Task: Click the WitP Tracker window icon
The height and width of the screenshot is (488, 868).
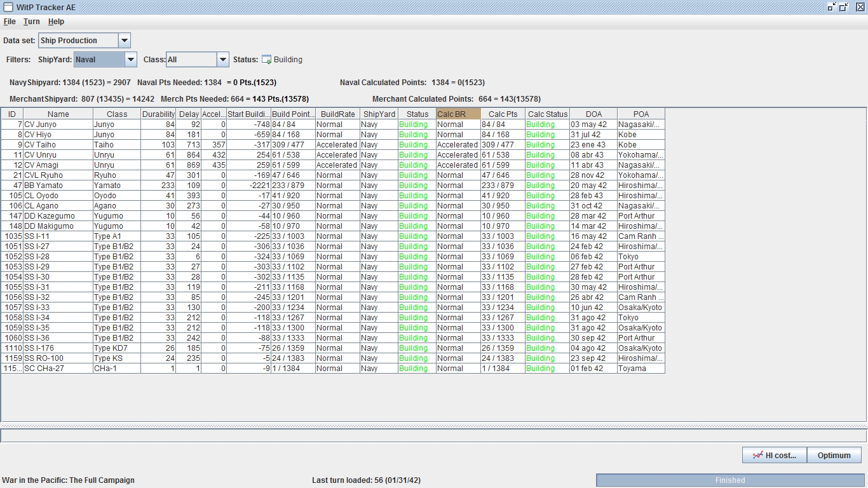Action: coord(8,7)
